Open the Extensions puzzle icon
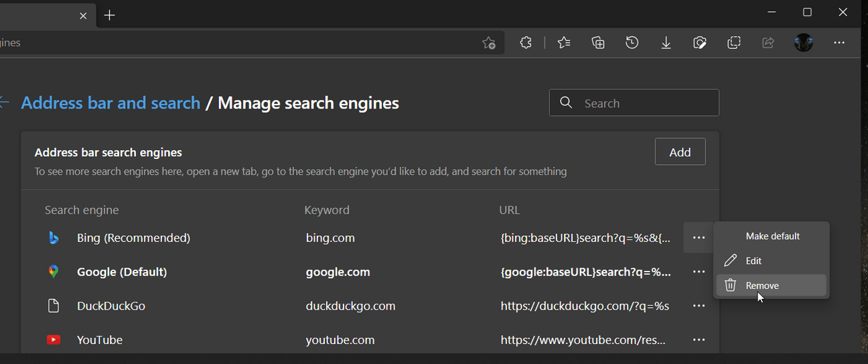 pos(526,43)
